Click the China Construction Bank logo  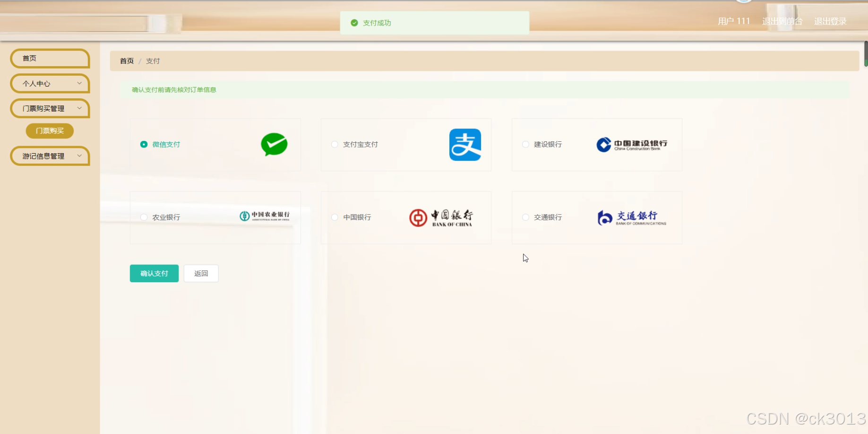click(x=632, y=145)
